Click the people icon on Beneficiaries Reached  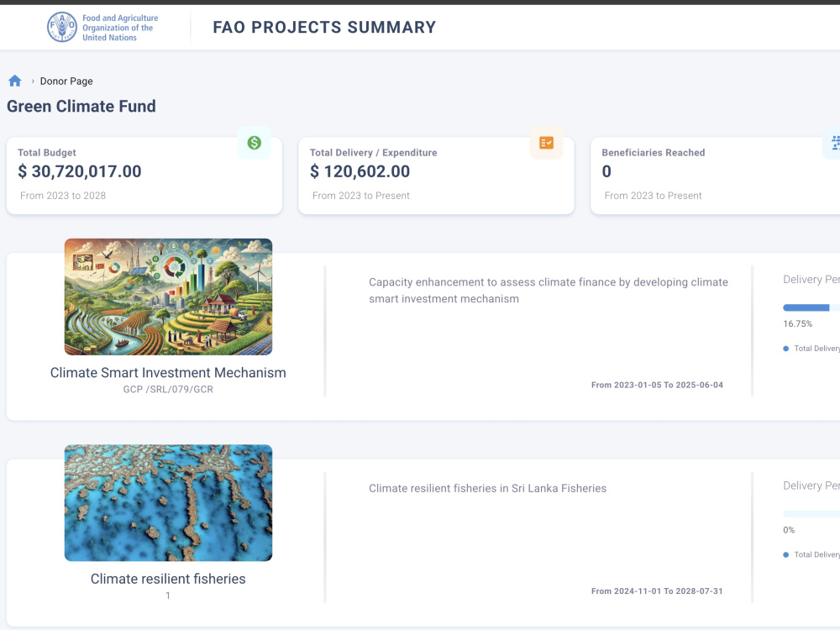[x=835, y=143]
